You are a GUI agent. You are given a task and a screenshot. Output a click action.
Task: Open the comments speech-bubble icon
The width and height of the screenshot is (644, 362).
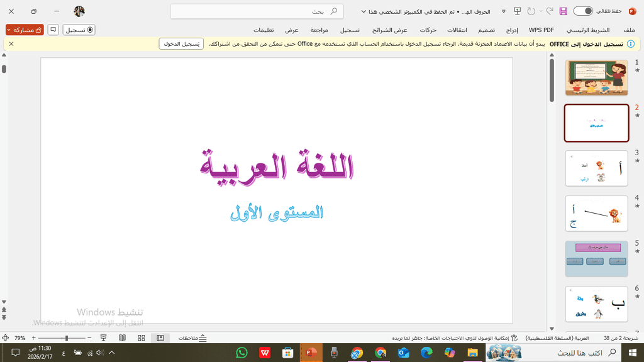tap(53, 30)
